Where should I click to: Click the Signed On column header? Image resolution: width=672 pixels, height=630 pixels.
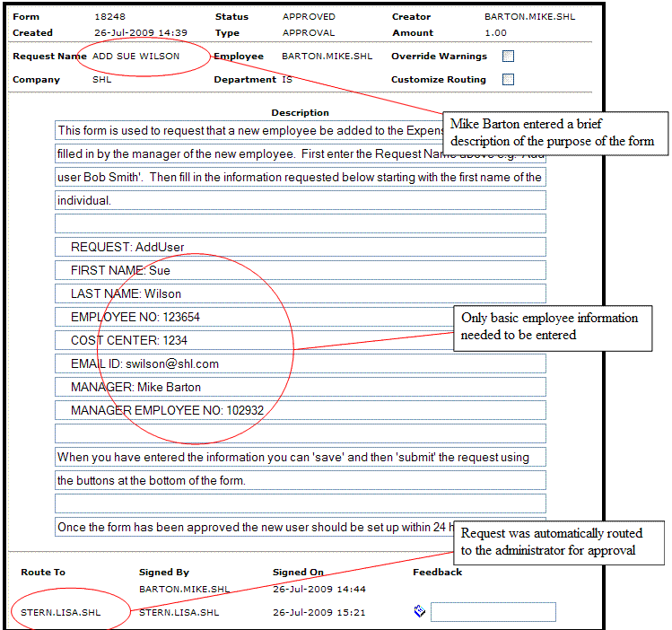pyautogui.click(x=298, y=573)
